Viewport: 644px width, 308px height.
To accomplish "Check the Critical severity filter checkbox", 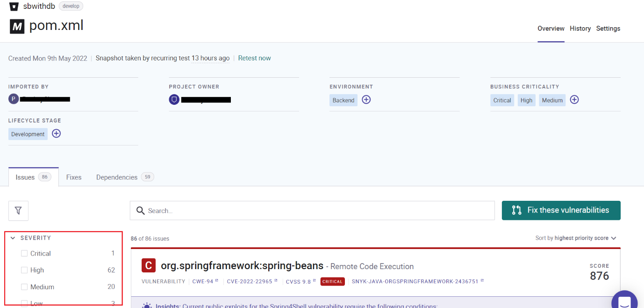I will [x=24, y=253].
